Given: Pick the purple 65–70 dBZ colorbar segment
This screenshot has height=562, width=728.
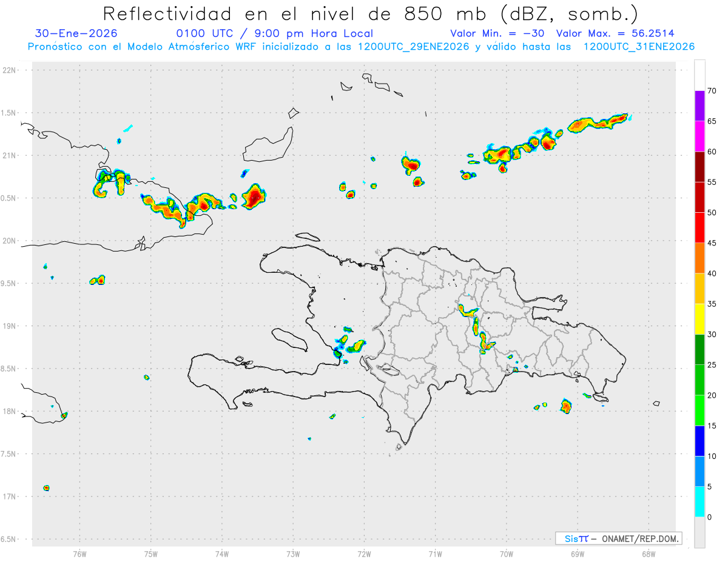Looking at the screenshot, I should (x=699, y=105).
